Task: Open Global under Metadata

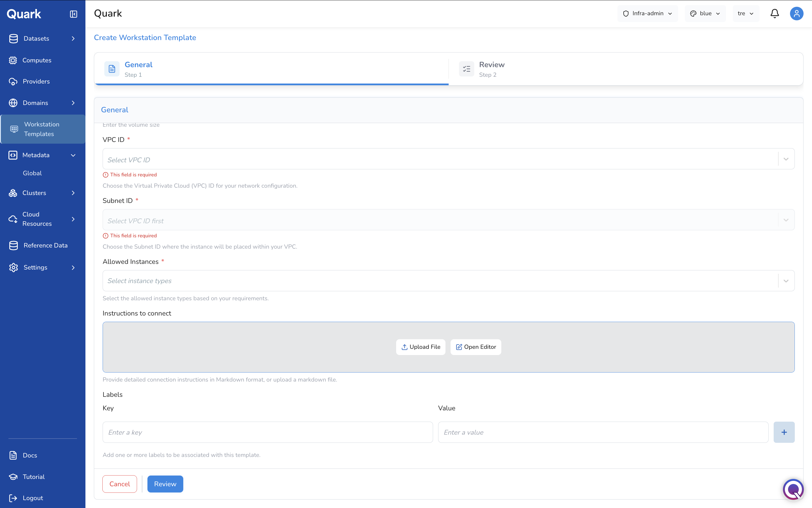Action: click(32, 173)
